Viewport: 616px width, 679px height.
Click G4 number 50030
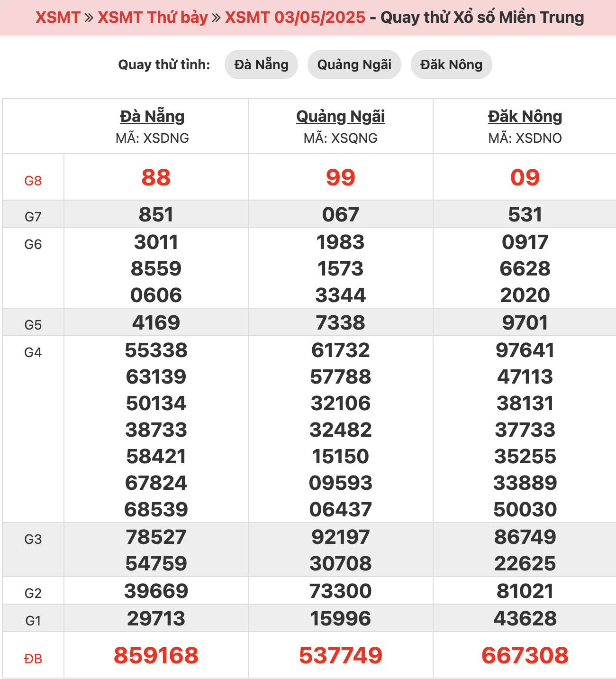coord(525,509)
